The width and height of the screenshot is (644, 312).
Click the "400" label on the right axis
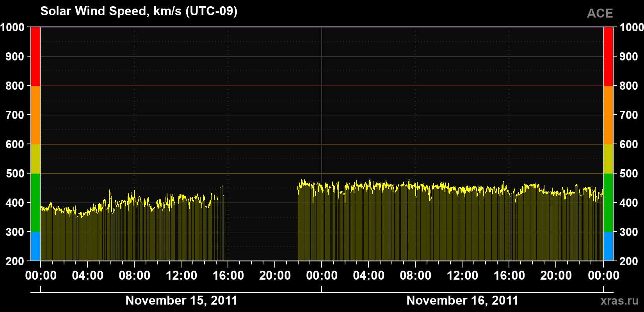(630, 203)
